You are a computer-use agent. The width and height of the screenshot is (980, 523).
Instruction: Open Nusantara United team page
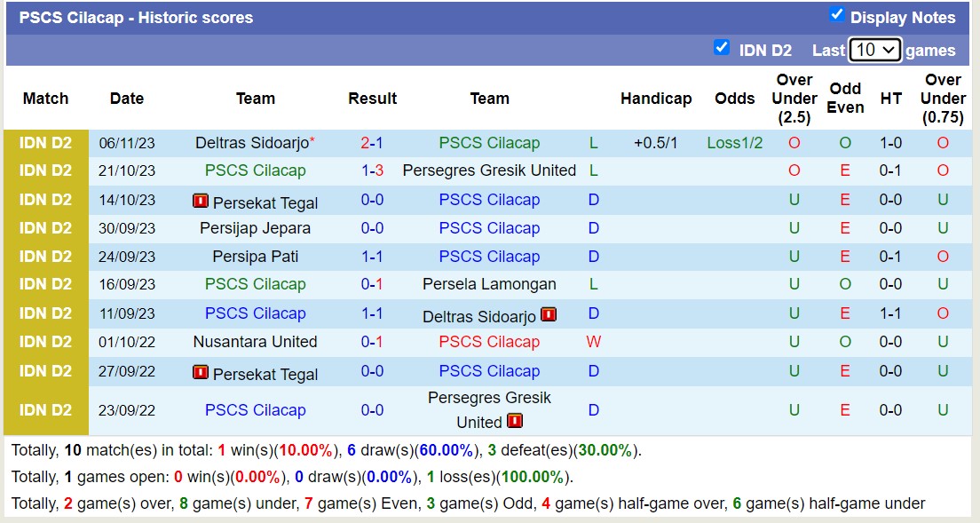pyautogui.click(x=255, y=342)
